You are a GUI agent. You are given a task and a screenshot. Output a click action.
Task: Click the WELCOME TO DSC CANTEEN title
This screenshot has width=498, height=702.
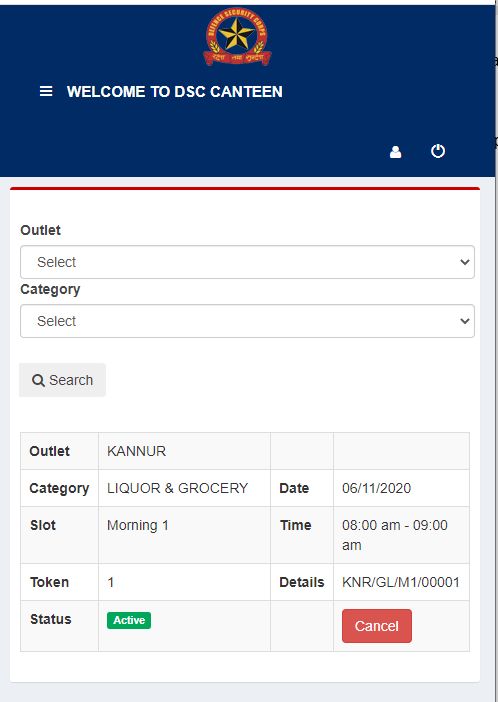click(x=175, y=91)
